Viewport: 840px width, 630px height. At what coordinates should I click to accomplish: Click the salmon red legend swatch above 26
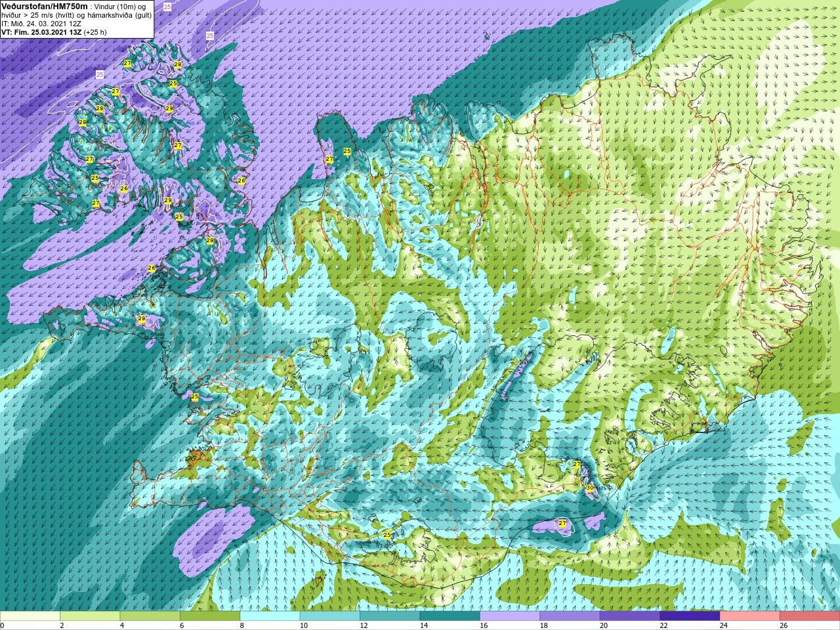tap(810, 616)
